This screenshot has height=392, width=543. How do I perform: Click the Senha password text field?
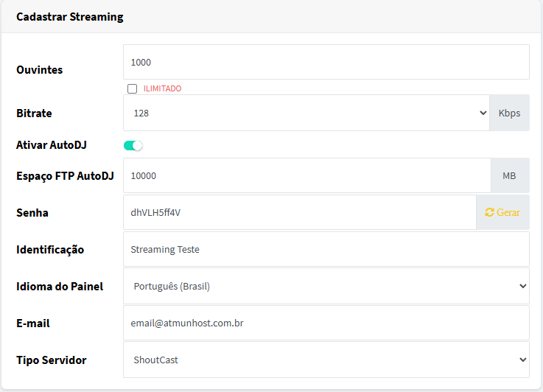point(298,212)
